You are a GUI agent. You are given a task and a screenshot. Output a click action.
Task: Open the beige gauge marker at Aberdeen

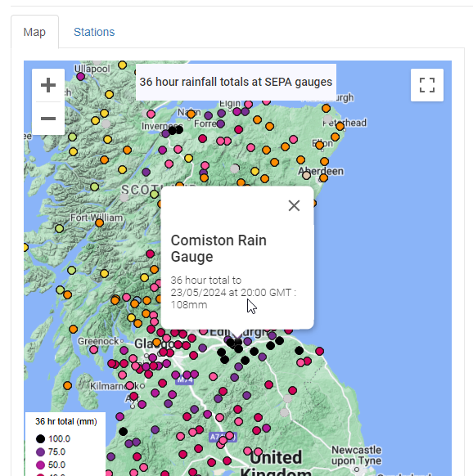[x=306, y=175]
